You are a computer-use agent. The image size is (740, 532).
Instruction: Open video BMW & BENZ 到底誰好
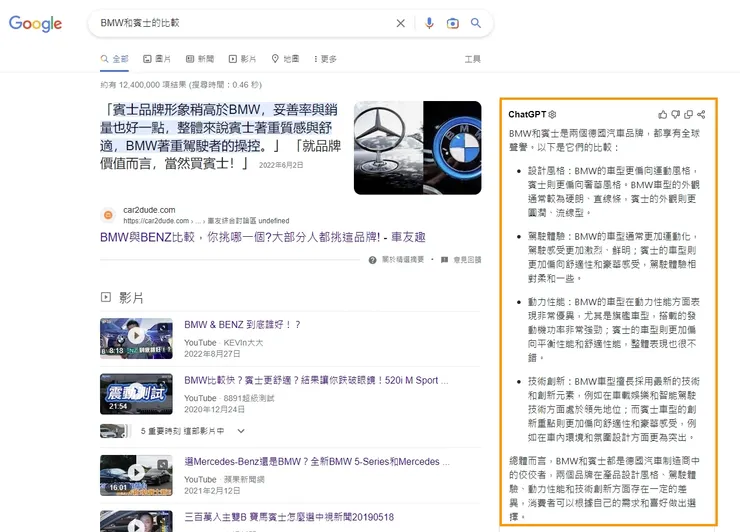pos(242,325)
